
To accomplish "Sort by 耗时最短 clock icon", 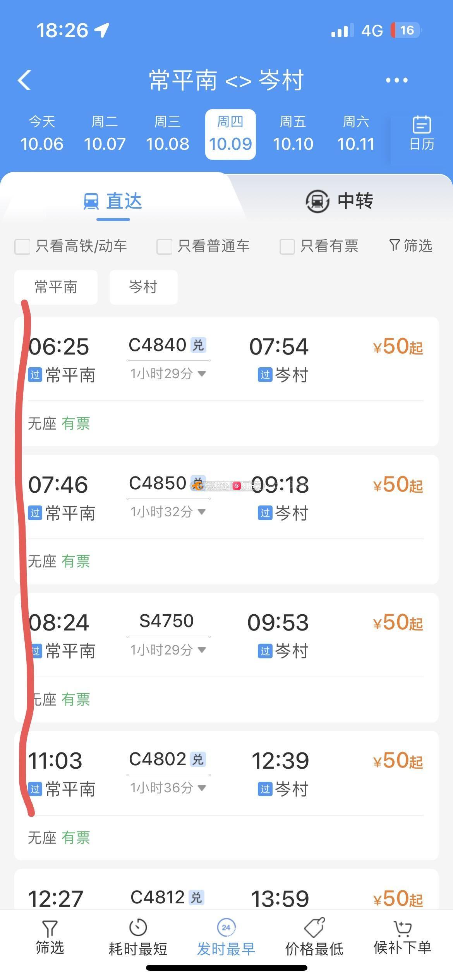I will pos(138,928).
